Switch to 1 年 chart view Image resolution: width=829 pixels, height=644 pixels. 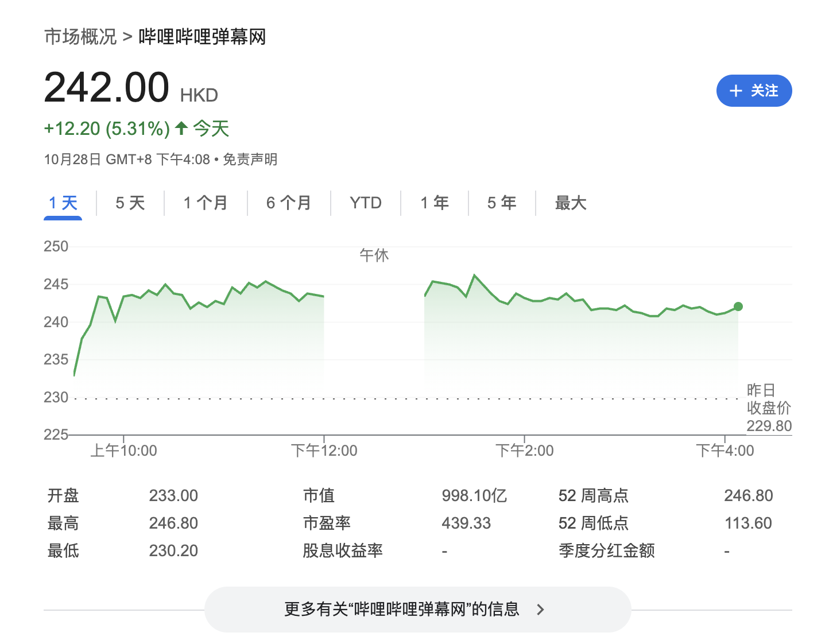(x=435, y=203)
